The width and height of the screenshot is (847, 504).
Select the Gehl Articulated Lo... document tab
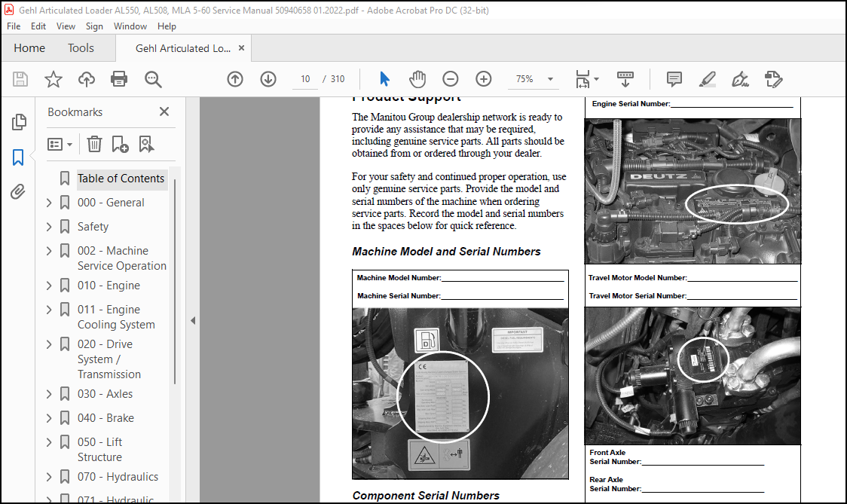tap(182, 48)
